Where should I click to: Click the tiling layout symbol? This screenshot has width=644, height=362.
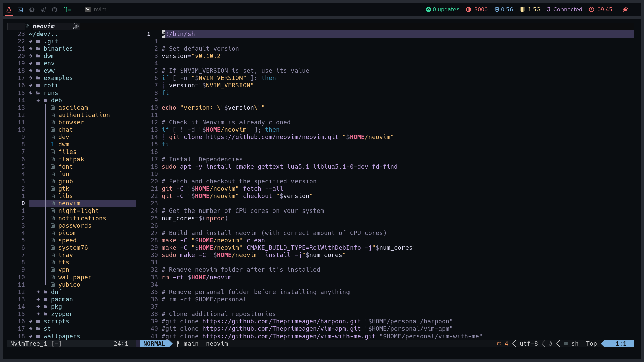[x=67, y=10]
